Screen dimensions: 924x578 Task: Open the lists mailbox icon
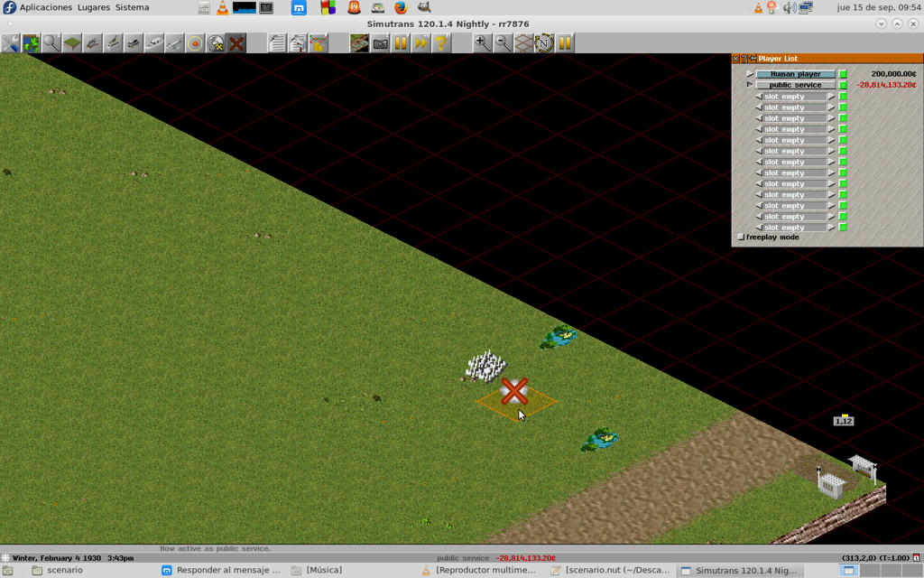click(298, 43)
